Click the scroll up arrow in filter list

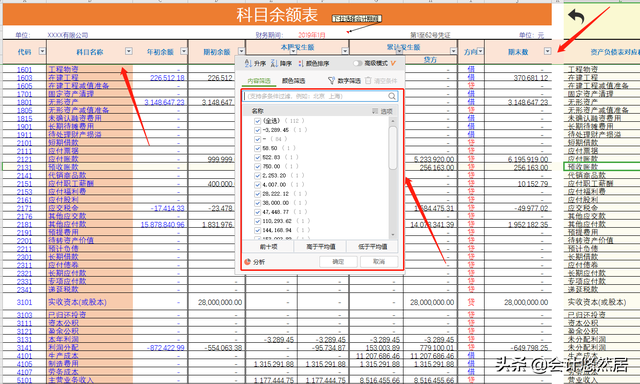(393, 121)
